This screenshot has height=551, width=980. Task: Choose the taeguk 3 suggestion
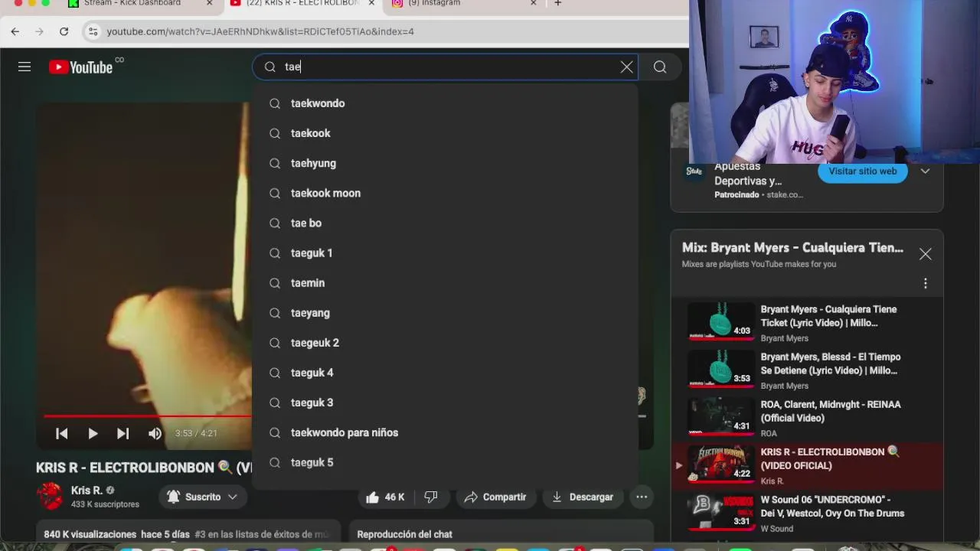point(445,403)
